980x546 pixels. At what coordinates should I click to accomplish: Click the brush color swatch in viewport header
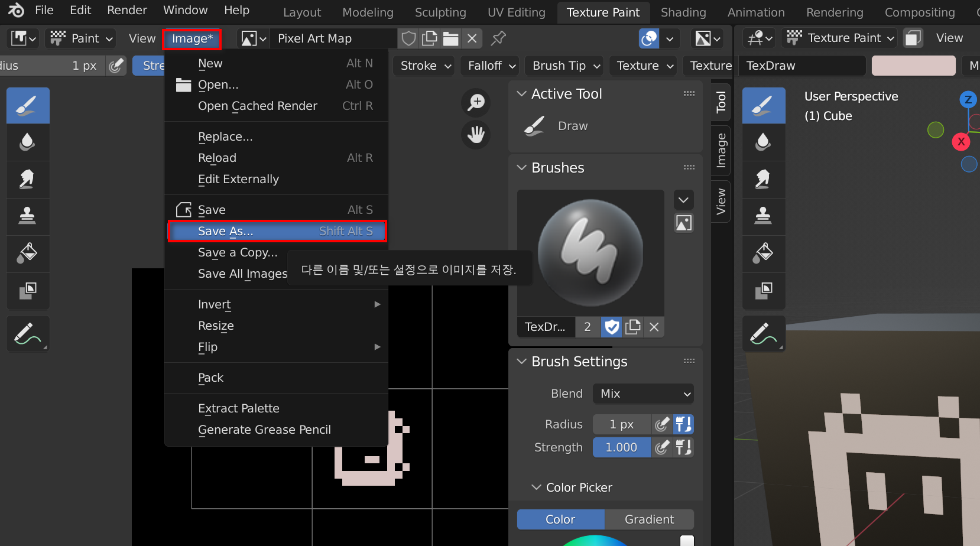[x=913, y=66]
